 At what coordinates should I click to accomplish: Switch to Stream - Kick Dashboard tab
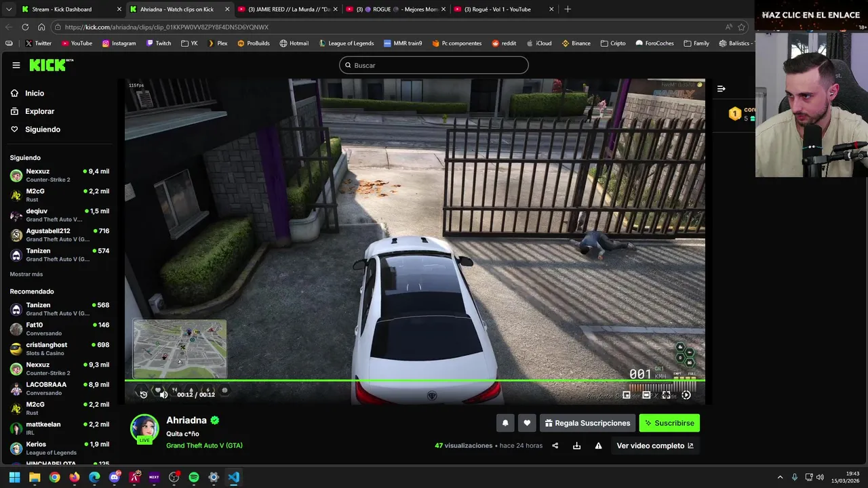click(x=71, y=9)
